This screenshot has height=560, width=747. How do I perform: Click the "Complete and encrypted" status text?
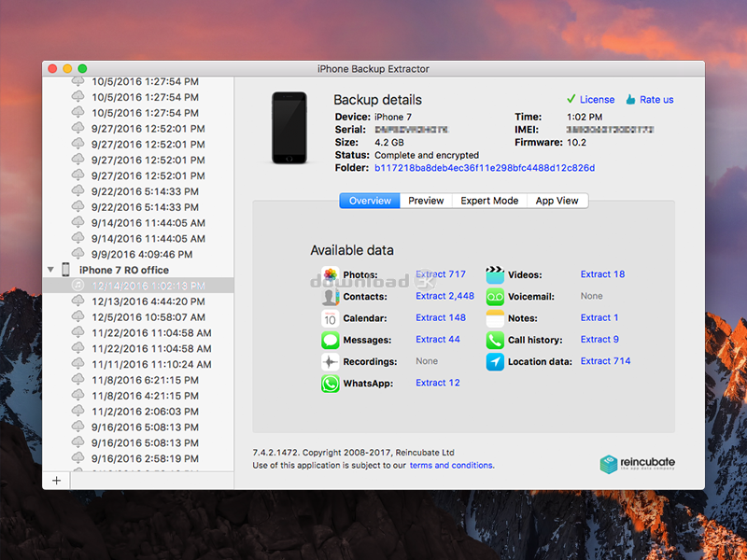[x=427, y=155]
